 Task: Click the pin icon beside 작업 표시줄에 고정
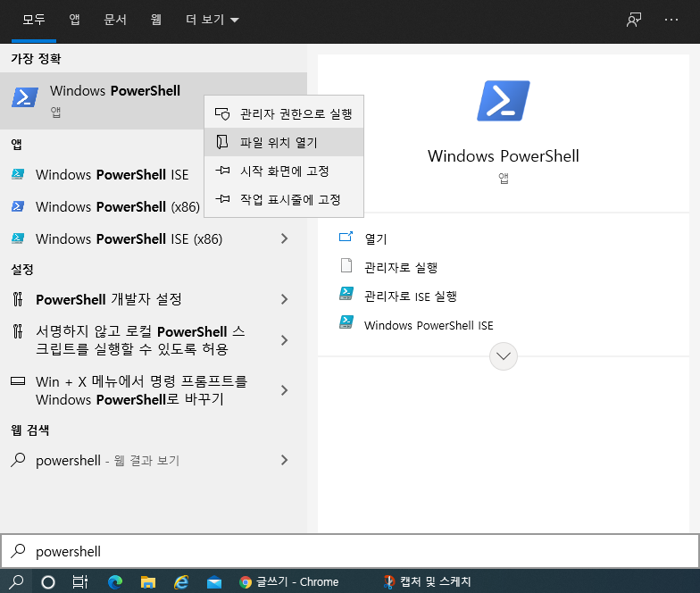tap(222, 199)
